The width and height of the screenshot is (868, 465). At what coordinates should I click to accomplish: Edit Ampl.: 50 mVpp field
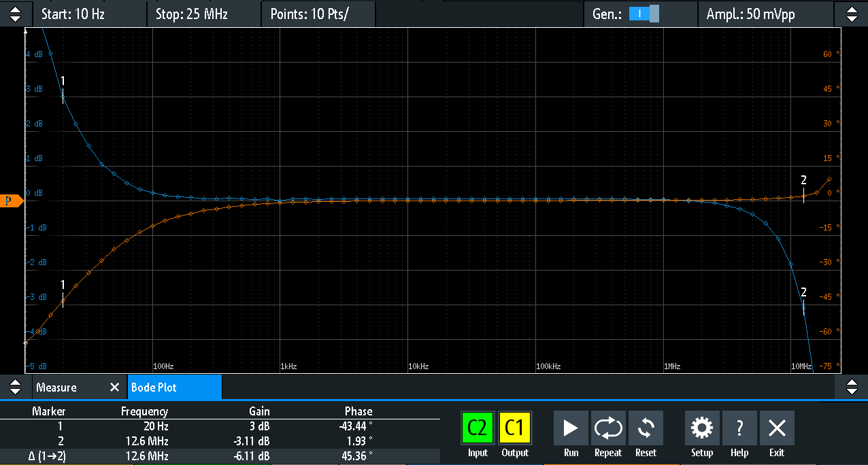(767, 14)
